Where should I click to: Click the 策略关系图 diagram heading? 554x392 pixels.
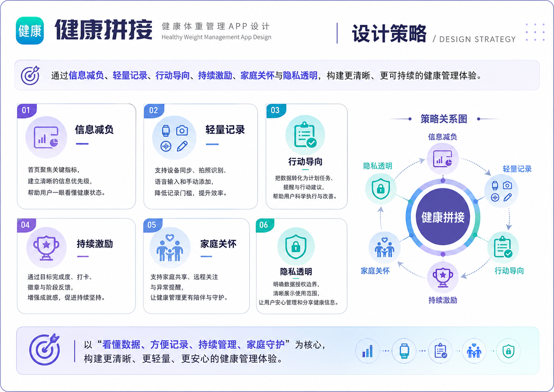pos(444,119)
